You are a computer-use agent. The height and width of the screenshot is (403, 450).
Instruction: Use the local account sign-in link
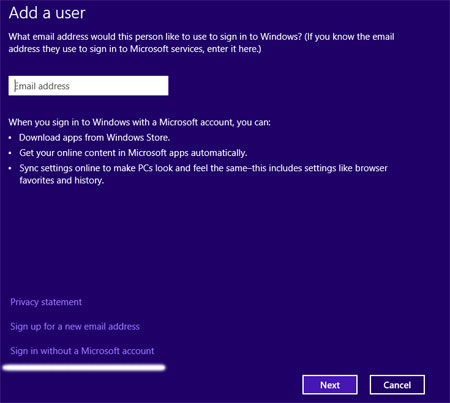point(82,351)
